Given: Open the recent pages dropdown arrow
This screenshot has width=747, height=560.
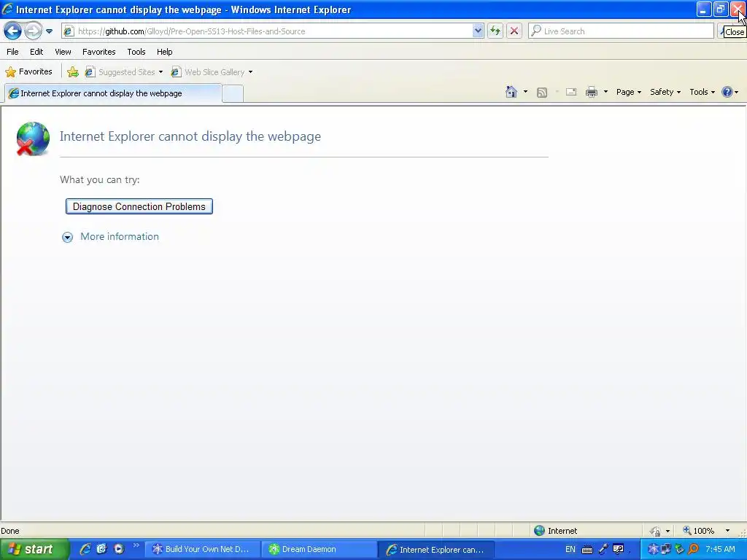Looking at the screenshot, I should tap(49, 31).
